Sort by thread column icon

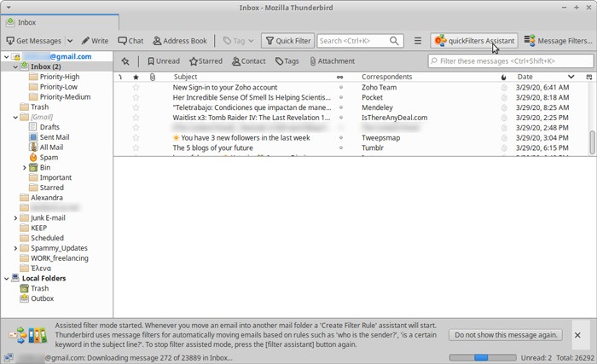click(120, 77)
